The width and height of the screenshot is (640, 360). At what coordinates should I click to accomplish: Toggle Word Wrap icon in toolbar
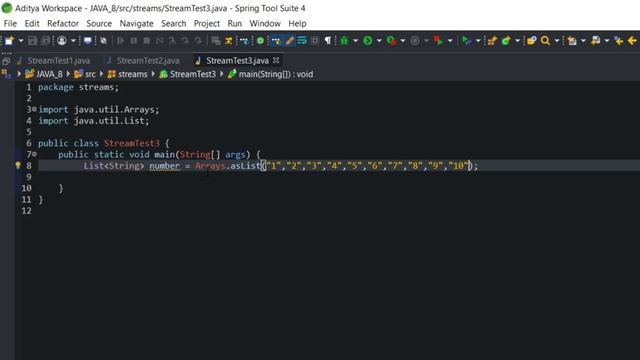(x=302, y=40)
